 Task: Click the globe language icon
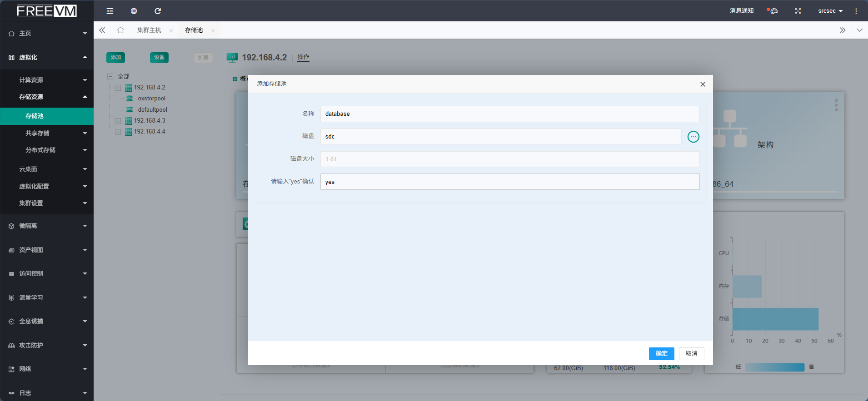tap(134, 11)
